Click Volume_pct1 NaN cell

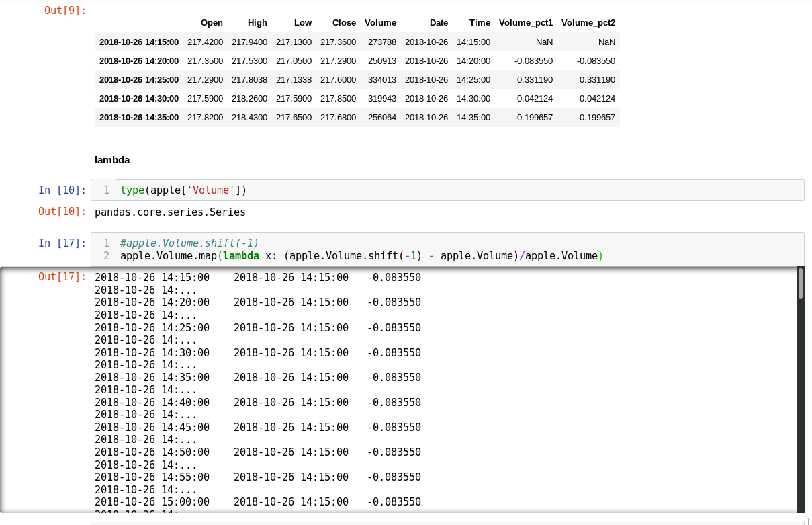545,42
